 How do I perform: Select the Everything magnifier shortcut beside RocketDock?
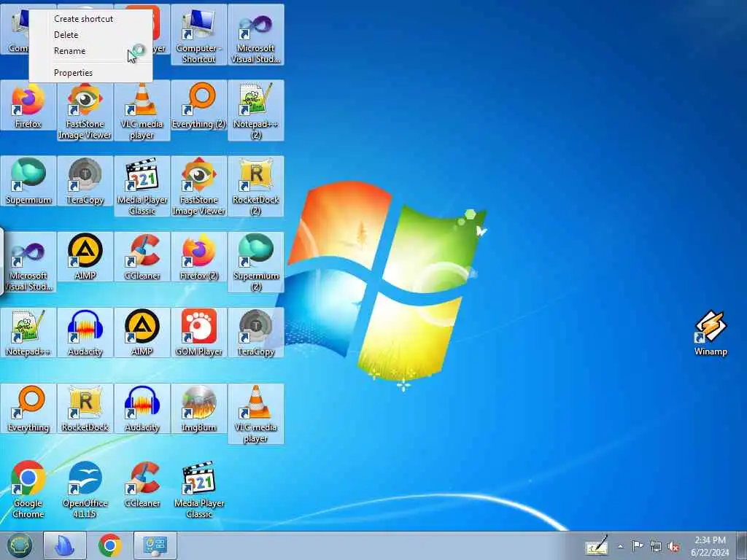tap(28, 408)
